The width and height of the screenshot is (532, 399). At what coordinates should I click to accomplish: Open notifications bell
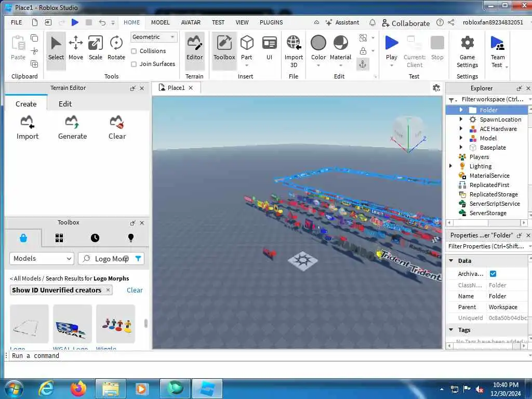372,23
